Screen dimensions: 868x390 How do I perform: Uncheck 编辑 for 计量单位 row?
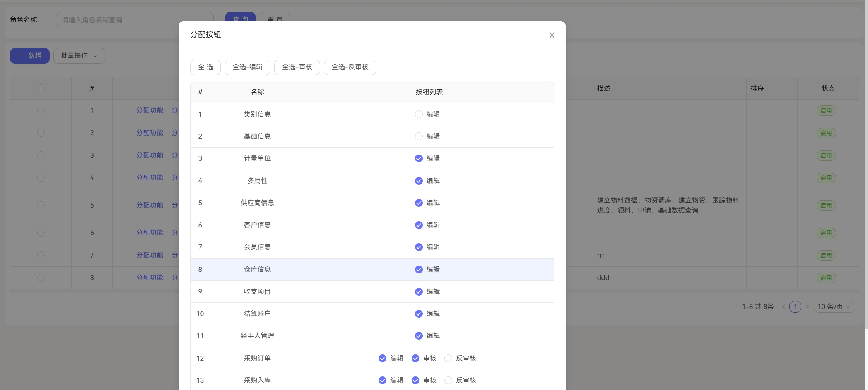click(x=419, y=158)
